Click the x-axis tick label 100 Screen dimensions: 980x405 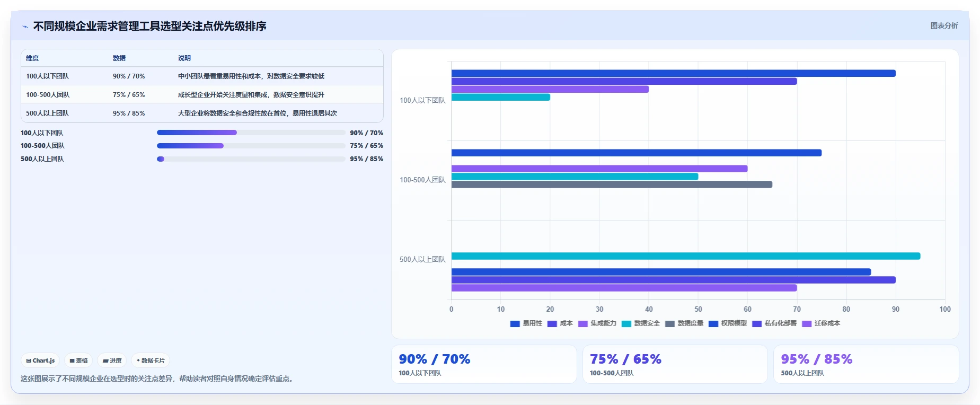point(945,309)
